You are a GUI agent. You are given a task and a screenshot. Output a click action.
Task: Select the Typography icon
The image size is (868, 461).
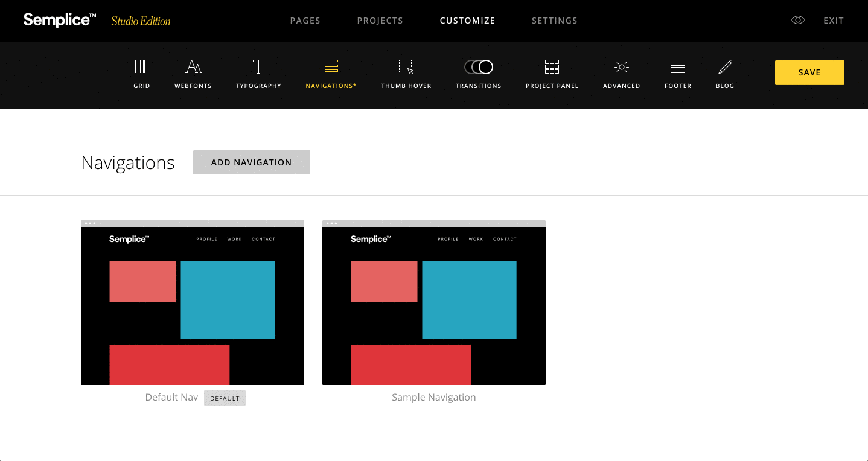[258, 67]
